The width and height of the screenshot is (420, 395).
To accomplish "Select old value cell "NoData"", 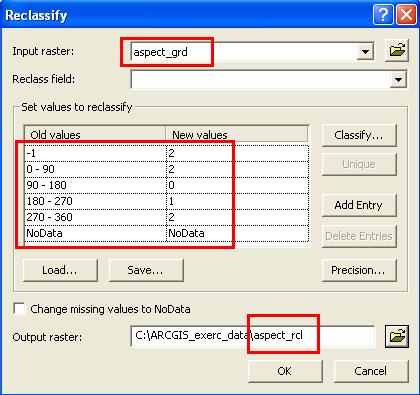I will (x=96, y=233).
